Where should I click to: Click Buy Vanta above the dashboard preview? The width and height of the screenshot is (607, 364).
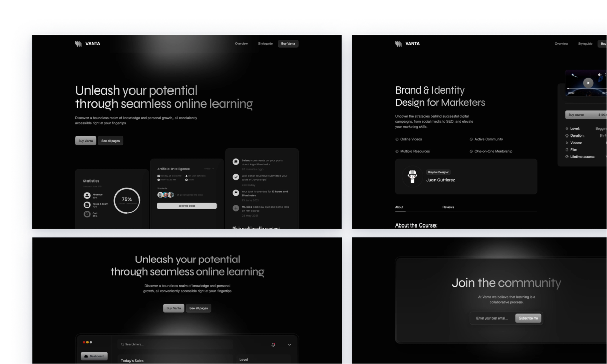(x=174, y=308)
